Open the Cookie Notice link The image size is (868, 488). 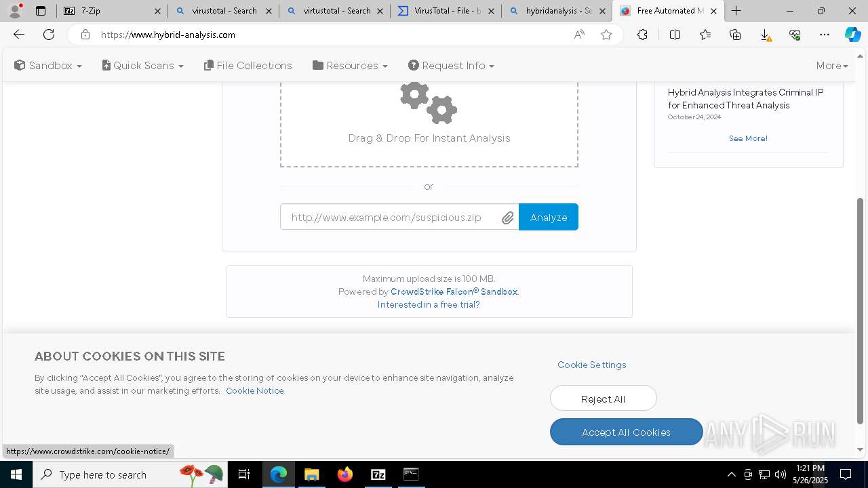255,391
